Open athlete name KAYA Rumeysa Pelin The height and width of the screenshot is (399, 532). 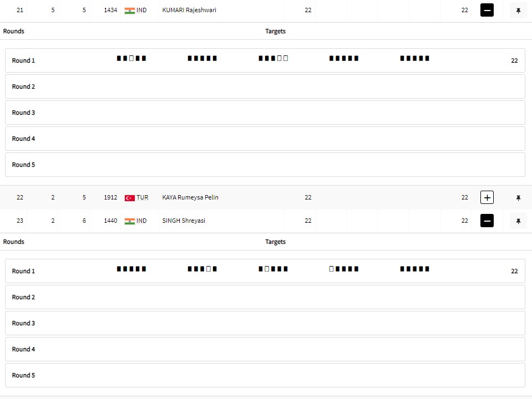(x=190, y=197)
